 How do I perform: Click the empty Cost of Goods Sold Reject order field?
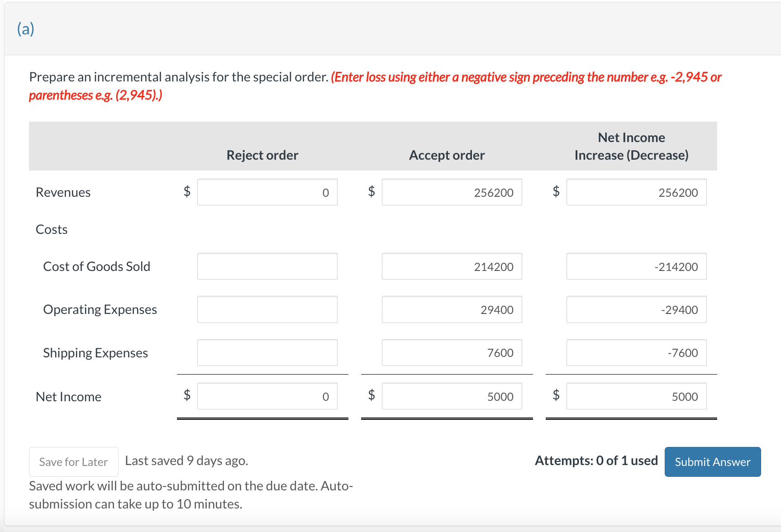point(267,266)
